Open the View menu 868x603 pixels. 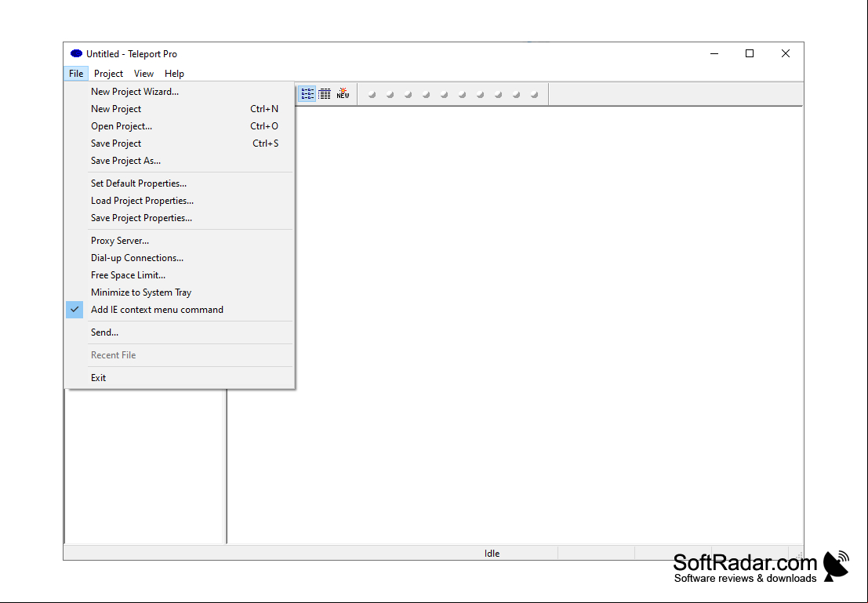143,74
